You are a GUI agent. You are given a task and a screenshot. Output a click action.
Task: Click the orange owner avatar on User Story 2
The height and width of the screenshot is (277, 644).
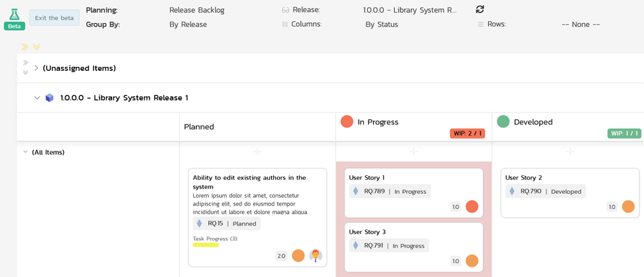pos(628,207)
